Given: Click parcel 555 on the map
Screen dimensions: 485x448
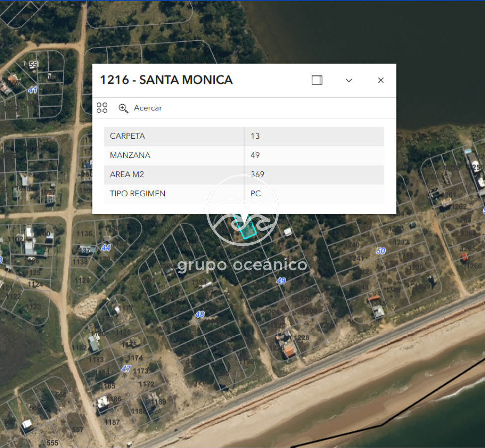Looking at the screenshot, I should [x=53, y=443].
